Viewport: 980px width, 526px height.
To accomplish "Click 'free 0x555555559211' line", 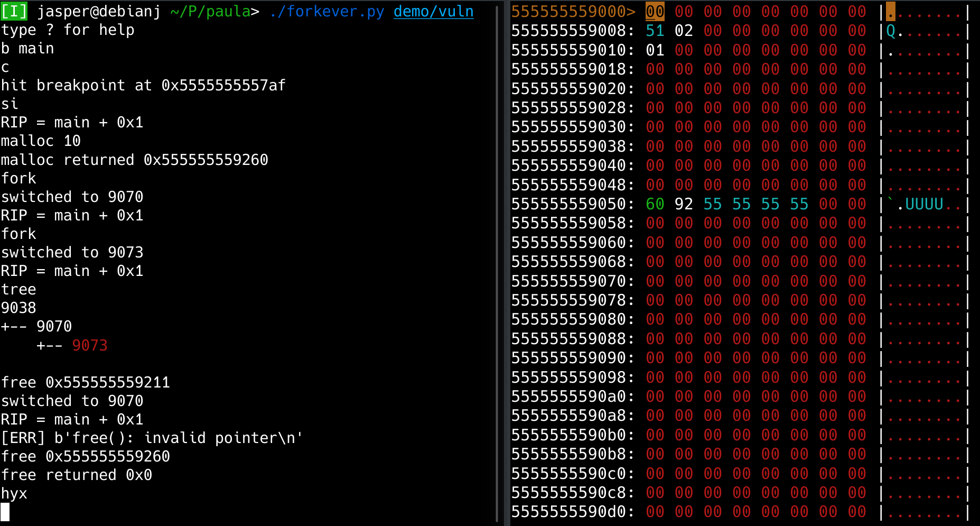I will pyautogui.click(x=86, y=382).
